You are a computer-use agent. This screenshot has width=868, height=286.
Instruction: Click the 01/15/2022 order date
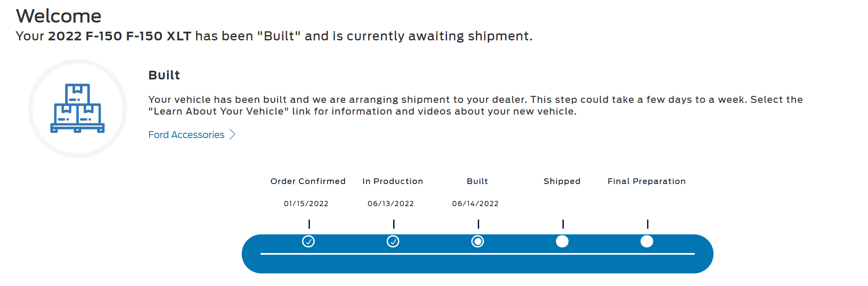pyautogui.click(x=306, y=204)
